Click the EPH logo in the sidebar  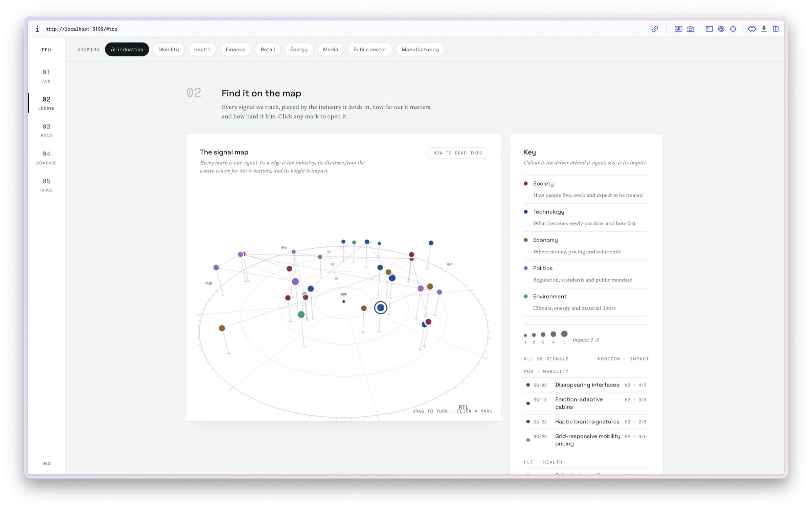pyautogui.click(x=46, y=50)
